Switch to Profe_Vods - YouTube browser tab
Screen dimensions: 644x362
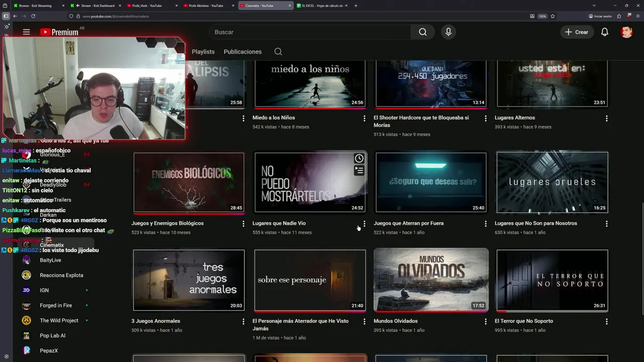(x=151, y=6)
